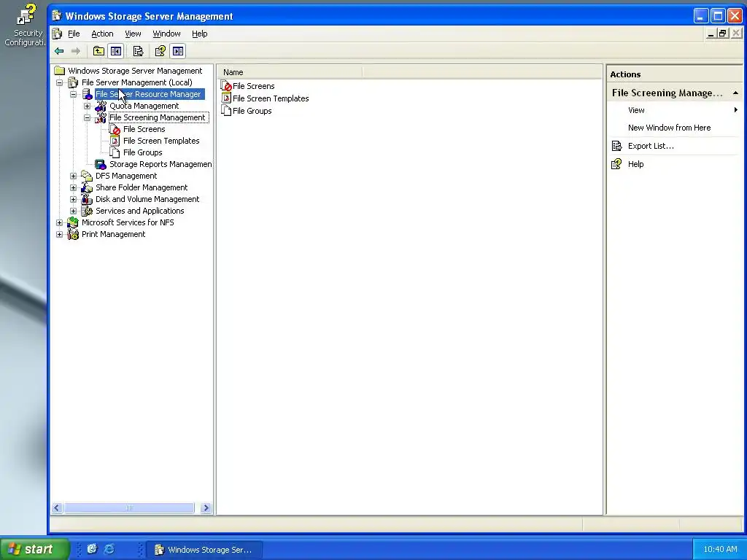
Task: Click the Services and Applications icon
Action: tap(87, 211)
